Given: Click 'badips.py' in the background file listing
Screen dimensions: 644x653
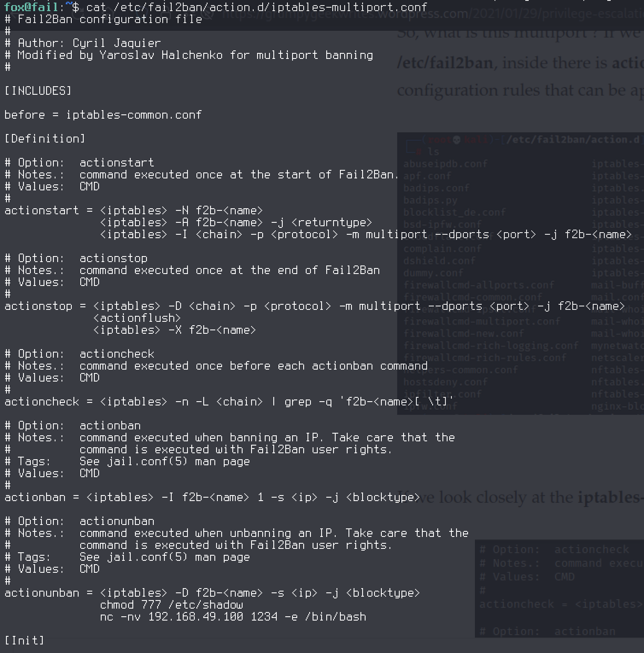Looking at the screenshot, I should (430, 200).
